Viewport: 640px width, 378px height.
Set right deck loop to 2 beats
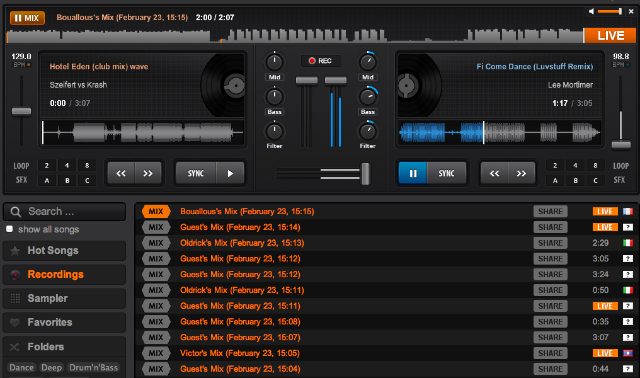pyautogui.click(x=555, y=165)
